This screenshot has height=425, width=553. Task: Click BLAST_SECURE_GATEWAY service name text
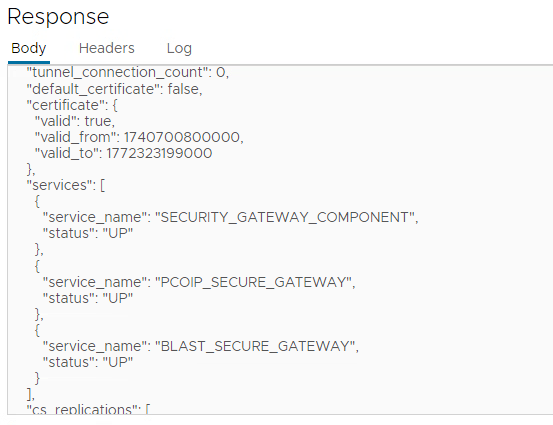click(x=257, y=346)
